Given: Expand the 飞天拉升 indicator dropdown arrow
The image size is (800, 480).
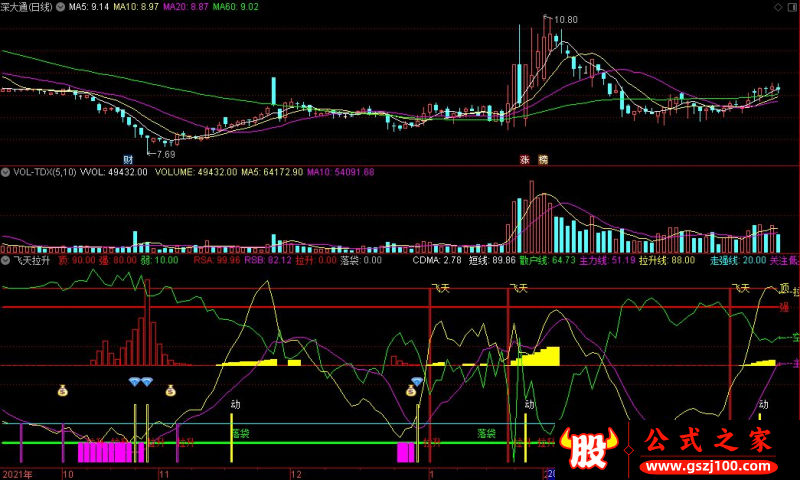Looking at the screenshot, I should pos(6,260).
